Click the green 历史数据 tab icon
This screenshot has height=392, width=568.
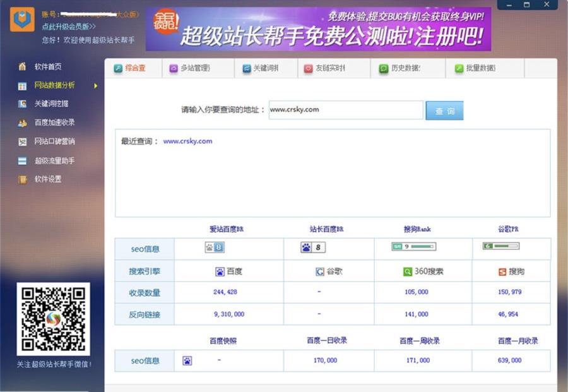coord(383,68)
